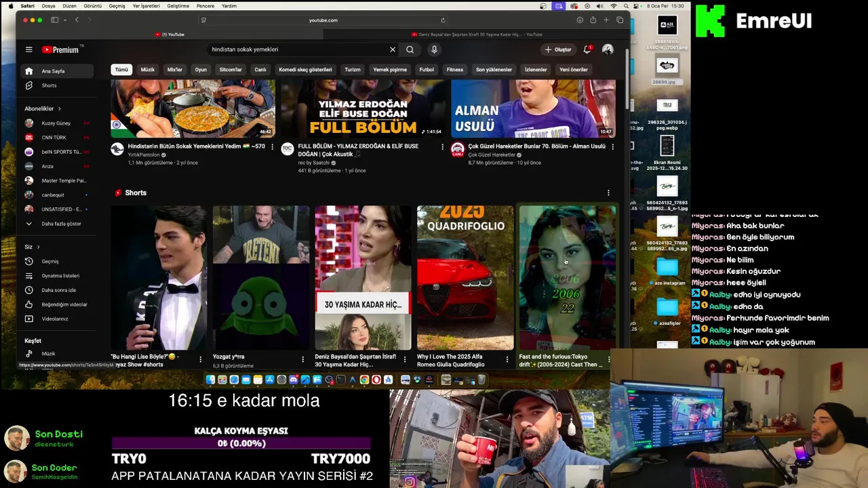Open Safari share button

(x=593, y=20)
